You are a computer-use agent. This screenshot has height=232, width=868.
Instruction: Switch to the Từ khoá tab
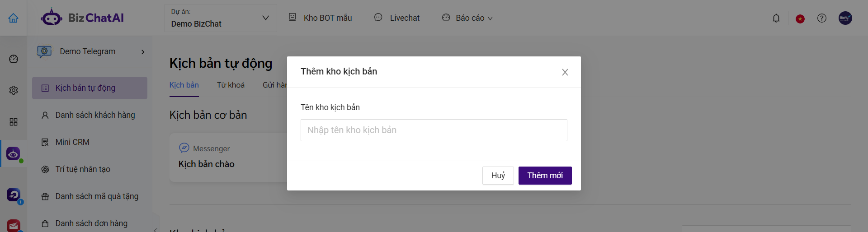(231, 85)
